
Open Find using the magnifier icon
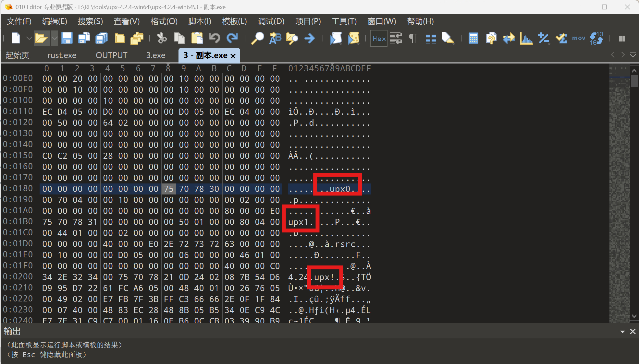pyautogui.click(x=257, y=38)
